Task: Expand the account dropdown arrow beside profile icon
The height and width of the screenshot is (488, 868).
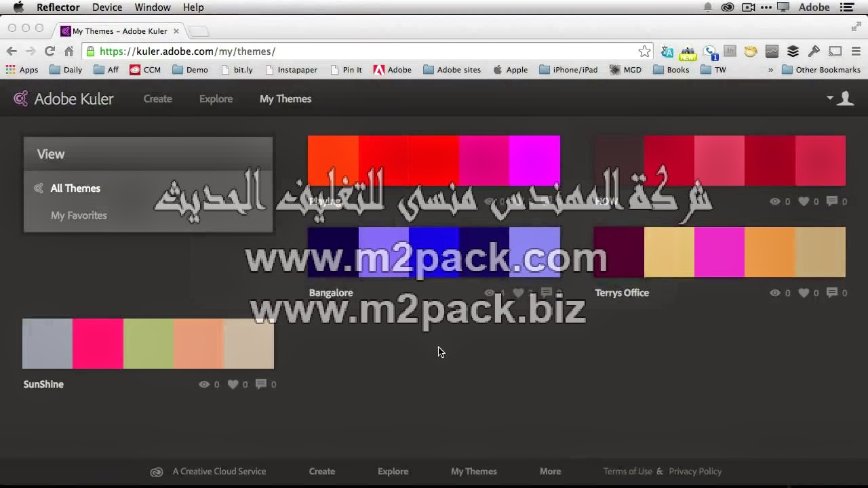Action: coord(830,98)
